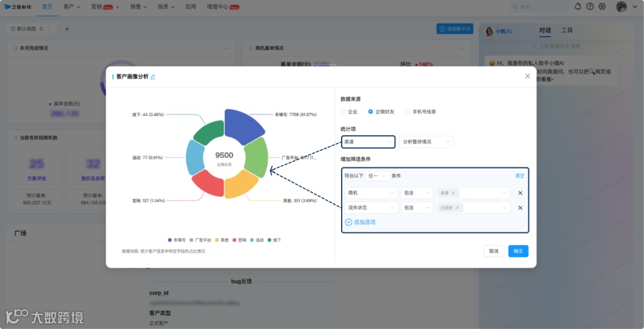The image size is (644, 329).
Task: Expand value dropdown arrow of 丢单 field
Action: pos(504,193)
